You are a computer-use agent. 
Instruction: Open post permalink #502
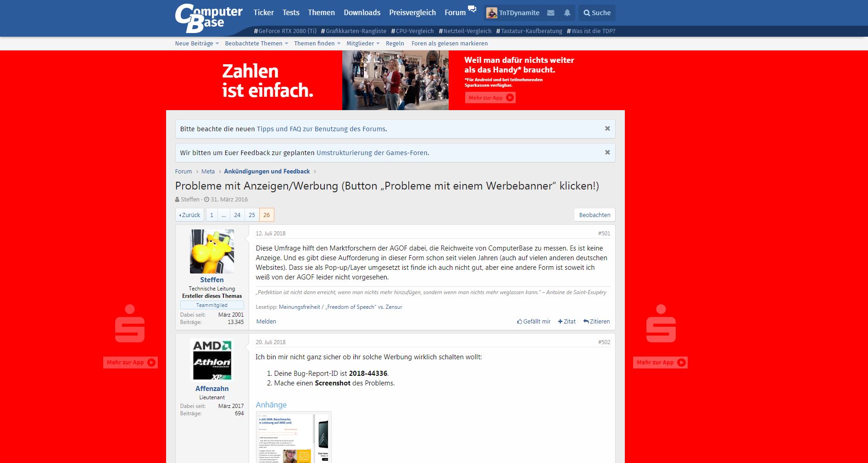point(604,342)
